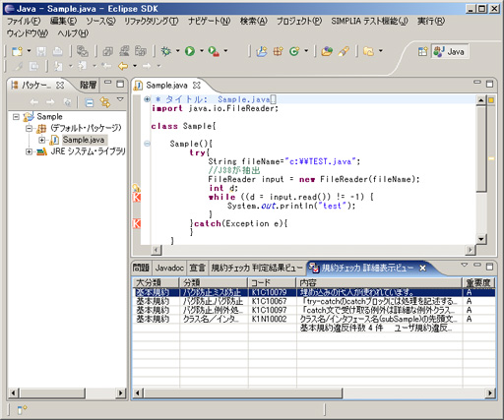Click the New wizard toolbar icon
The width and height of the screenshot is (504, 420).
17,51
